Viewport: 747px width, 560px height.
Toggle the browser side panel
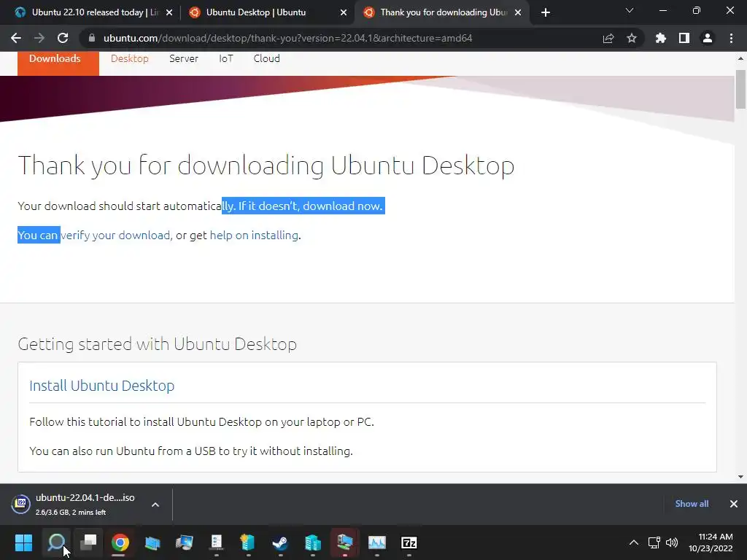tap(684, 38)
